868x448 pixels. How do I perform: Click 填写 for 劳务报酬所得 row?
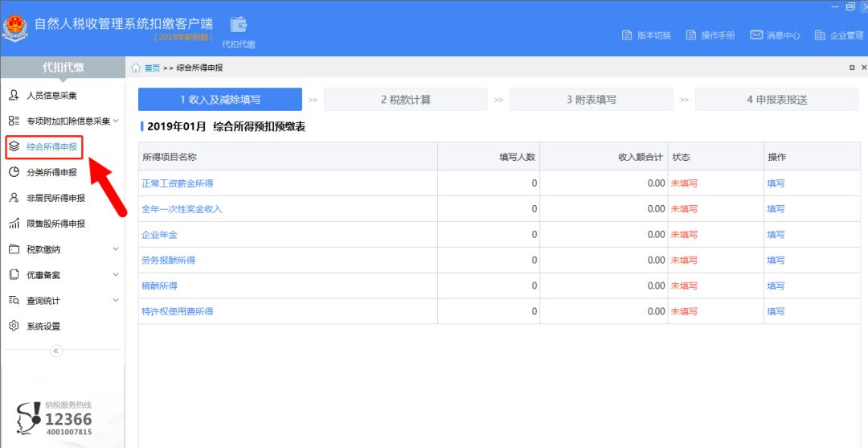(776, 261)
